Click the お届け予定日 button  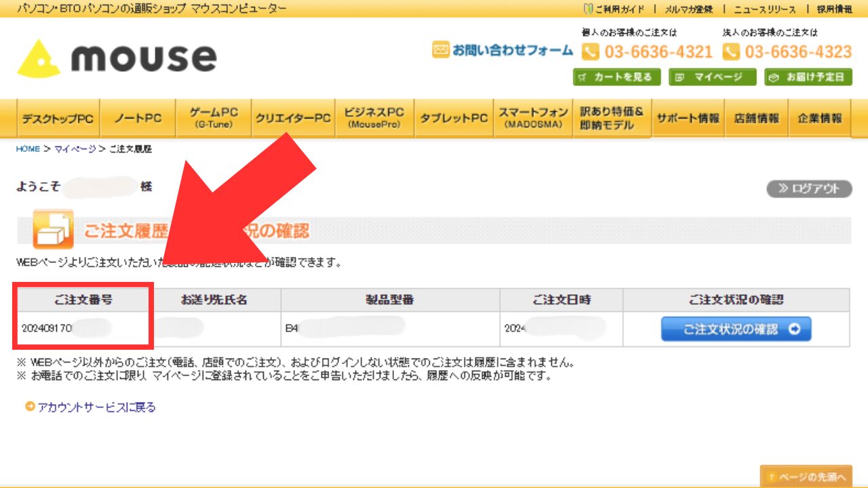[x=808, y=77]
